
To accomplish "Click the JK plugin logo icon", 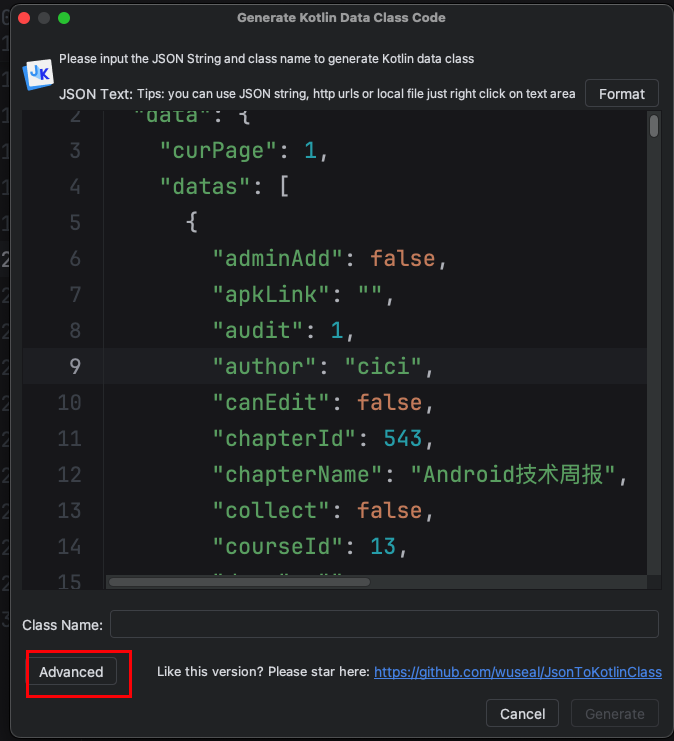I will (x=39, y=74).
